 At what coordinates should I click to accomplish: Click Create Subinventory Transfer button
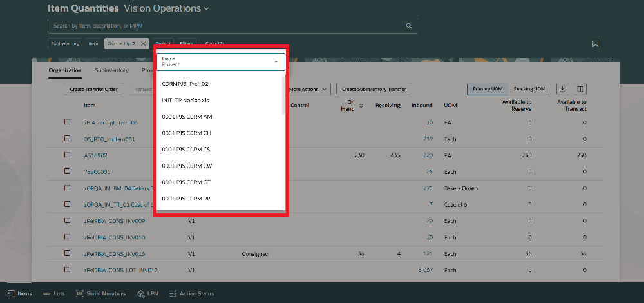click(374, 89)
